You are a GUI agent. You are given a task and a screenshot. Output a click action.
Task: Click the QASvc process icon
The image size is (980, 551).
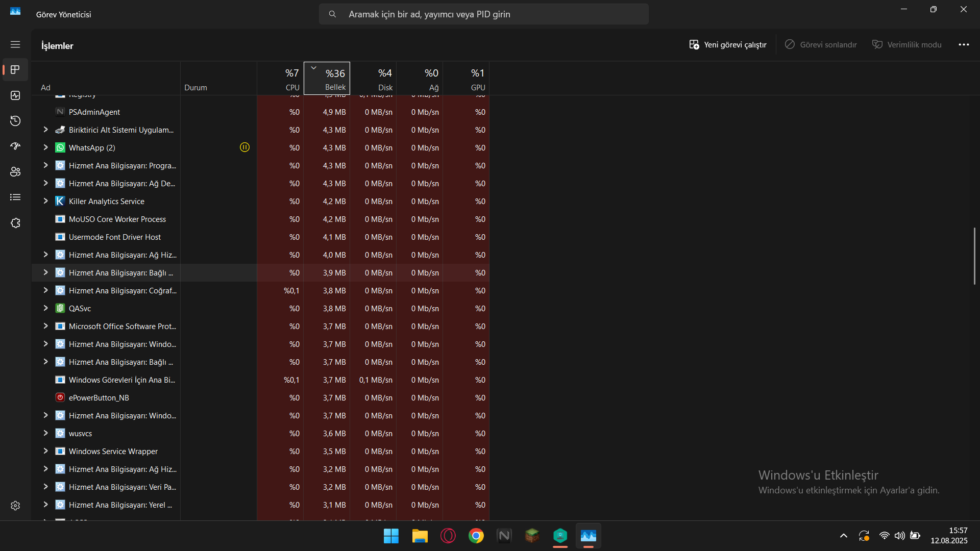(60, 308)
